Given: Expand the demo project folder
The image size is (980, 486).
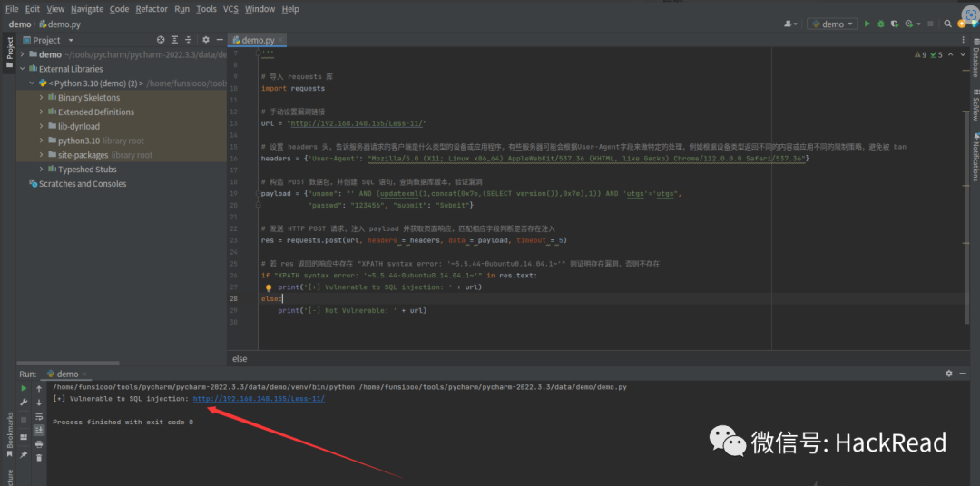Looking at the screenshot, I should [23, 54].
